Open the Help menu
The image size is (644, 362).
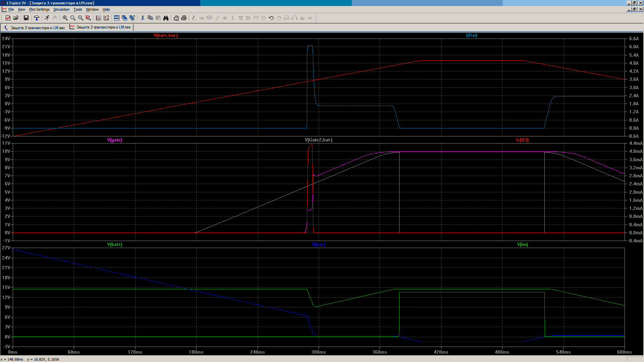click(x=106, y=9)
